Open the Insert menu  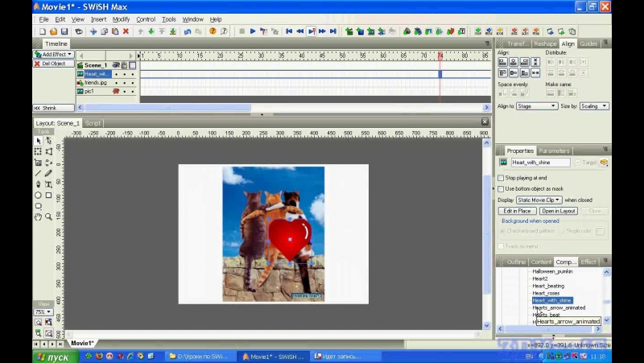[98, 19]
